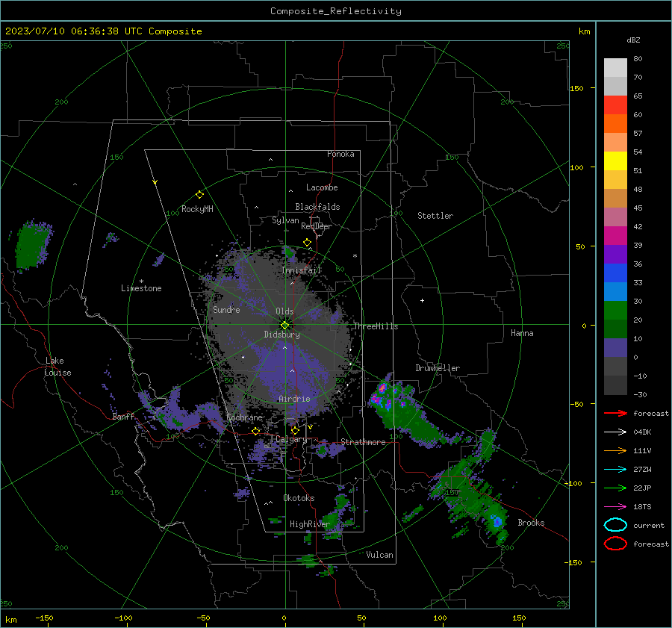This screenshot has width=672, height=628.
Task: Select yellow diamond marker below RedDeer label
Action: (308, 243)
